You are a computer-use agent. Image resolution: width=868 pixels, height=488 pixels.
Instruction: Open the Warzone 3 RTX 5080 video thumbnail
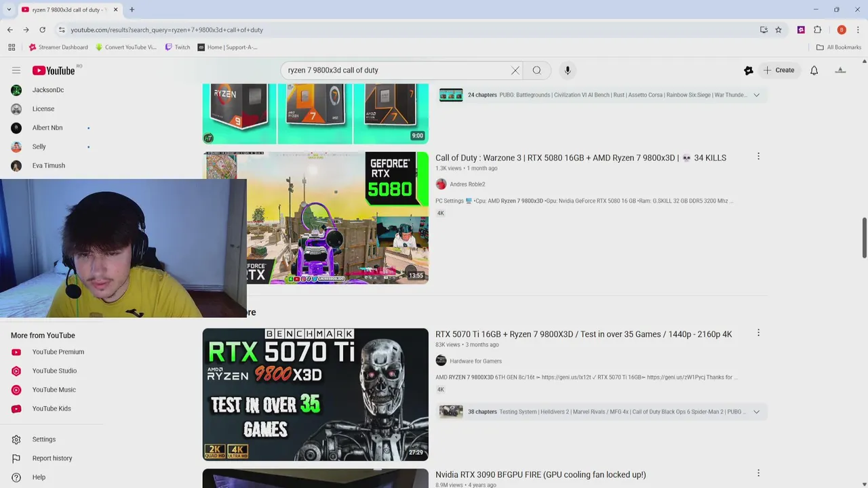click(315, 218)
